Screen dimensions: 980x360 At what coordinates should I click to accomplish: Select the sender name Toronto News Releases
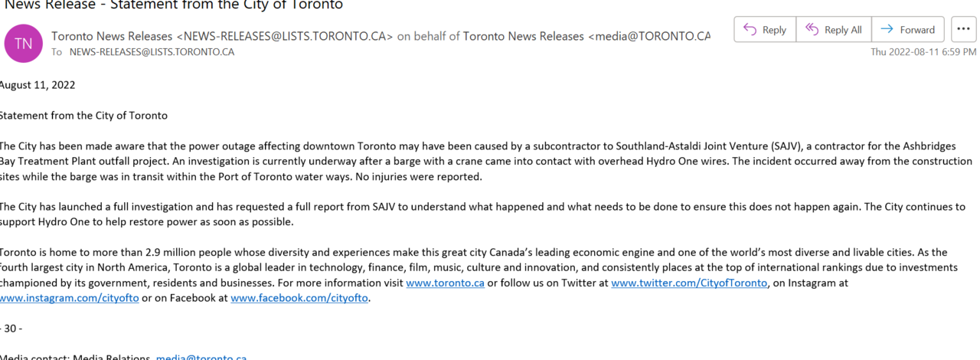113,36
